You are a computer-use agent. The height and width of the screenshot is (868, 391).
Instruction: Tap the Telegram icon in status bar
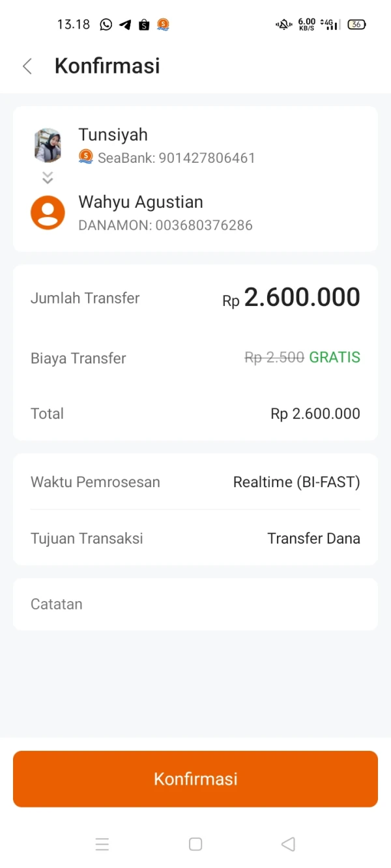pos(125,25)
